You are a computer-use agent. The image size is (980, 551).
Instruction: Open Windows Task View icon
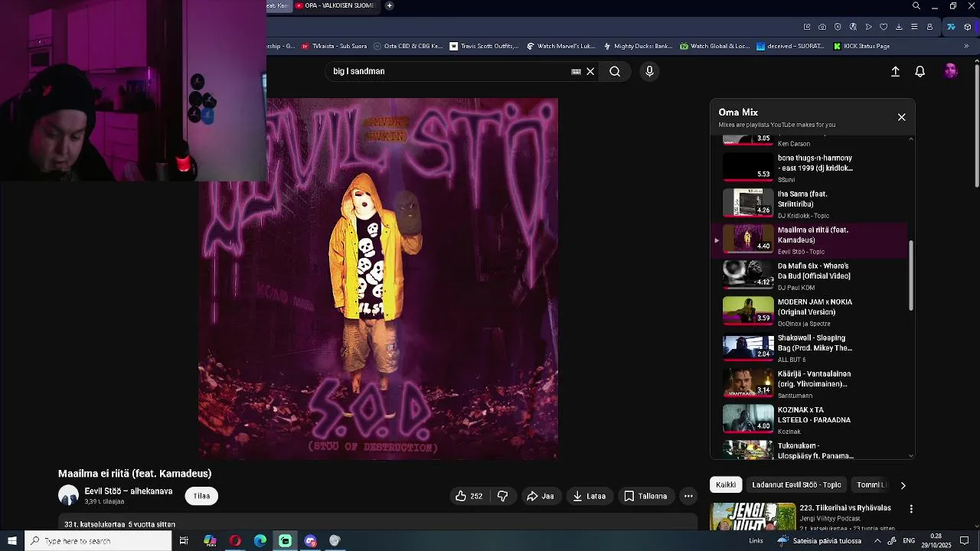[184, 541]
